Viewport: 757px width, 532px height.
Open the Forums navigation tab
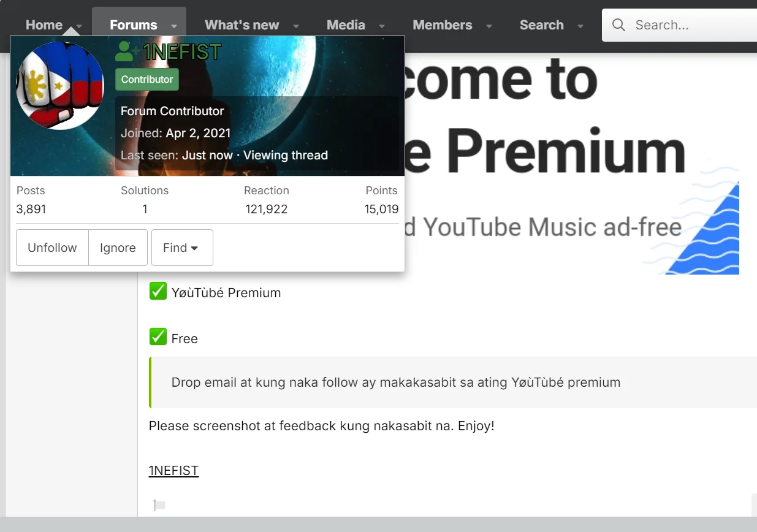click(134, 25)
